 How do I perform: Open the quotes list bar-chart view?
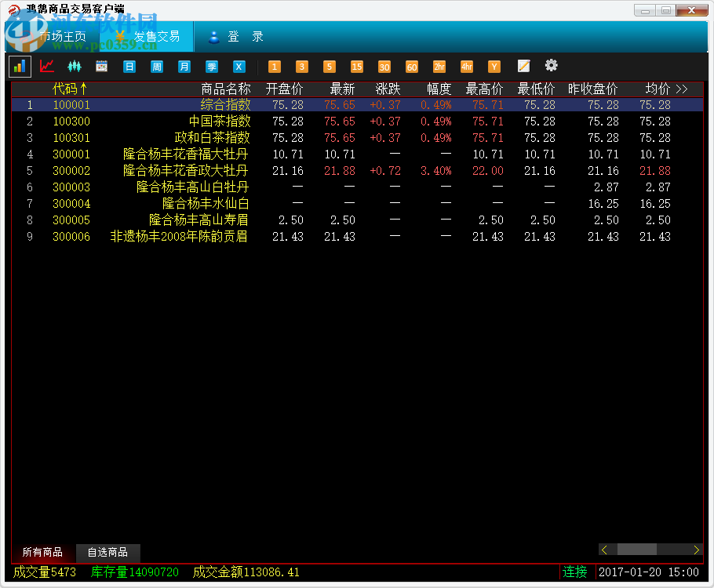(x=20, y=67)
